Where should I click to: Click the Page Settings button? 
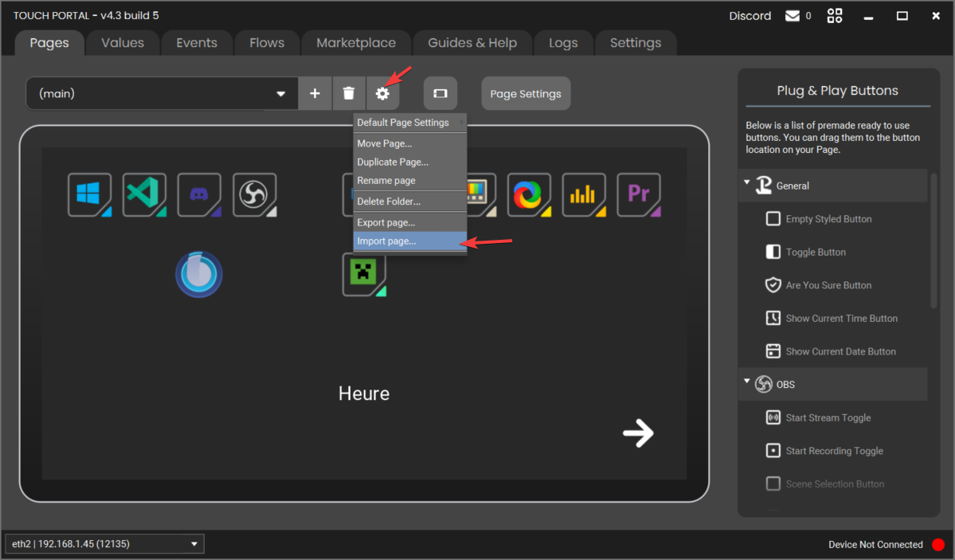click(x=526, y=93)
